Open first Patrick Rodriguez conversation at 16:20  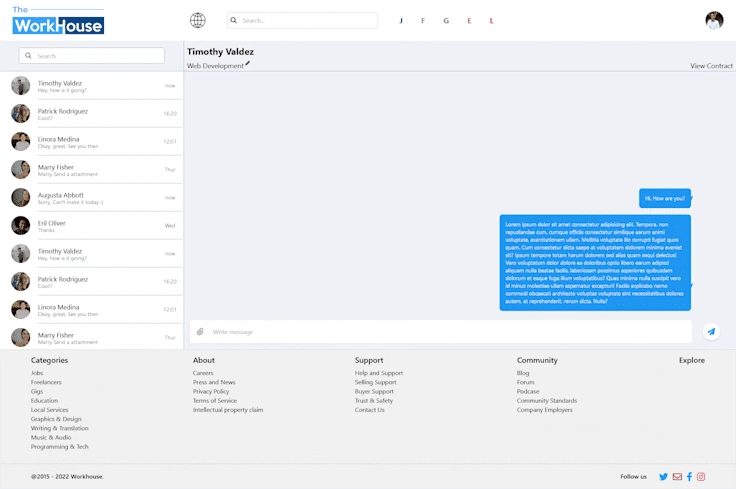click(x=92, y=114)
